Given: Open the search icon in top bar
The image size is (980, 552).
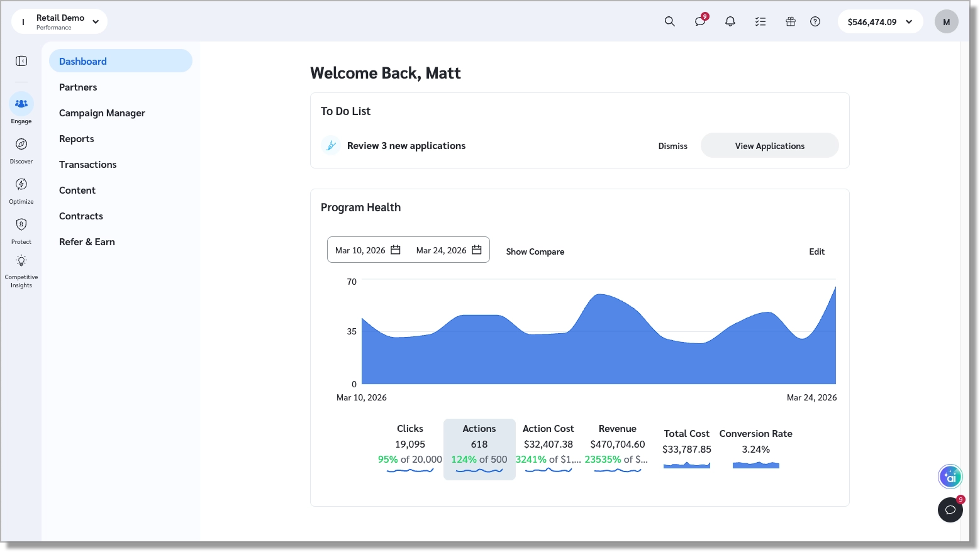Looking at the screenshot, I should tap(669, 21).
